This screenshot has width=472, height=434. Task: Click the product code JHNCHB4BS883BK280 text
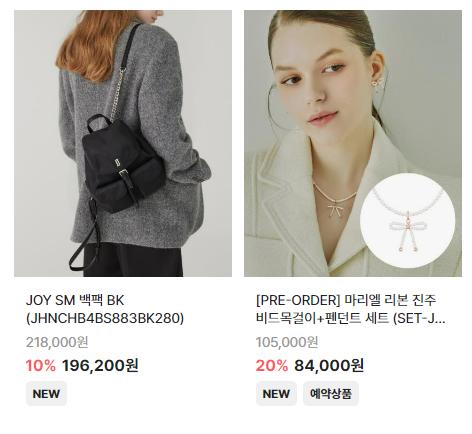click(x=105, y=318)
